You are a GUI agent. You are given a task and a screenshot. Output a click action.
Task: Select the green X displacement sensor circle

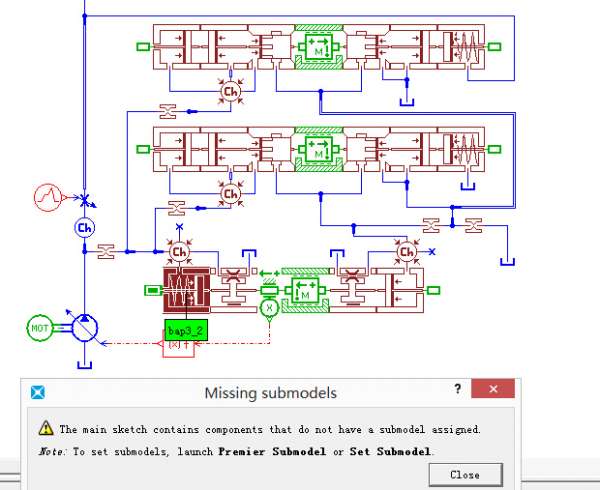268,309
